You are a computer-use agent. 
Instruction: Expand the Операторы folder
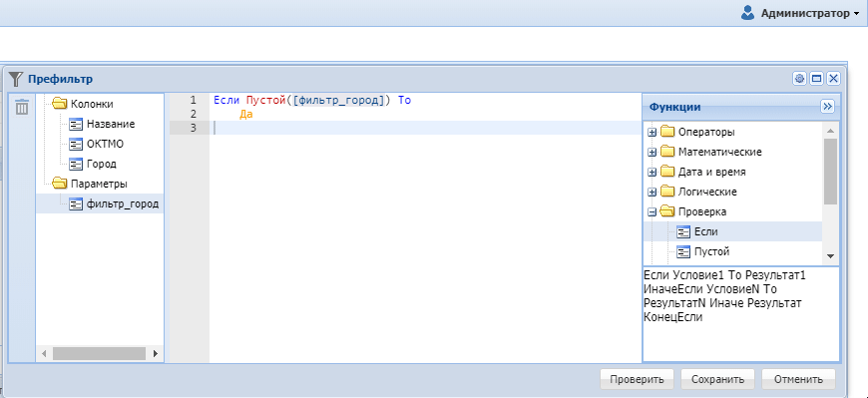click(x=652, y=133)
